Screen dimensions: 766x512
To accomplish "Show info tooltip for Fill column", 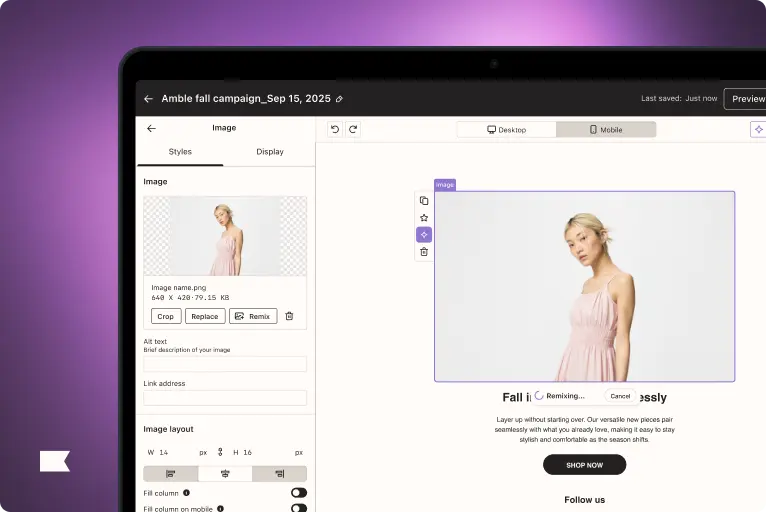I will pos(186,493).
